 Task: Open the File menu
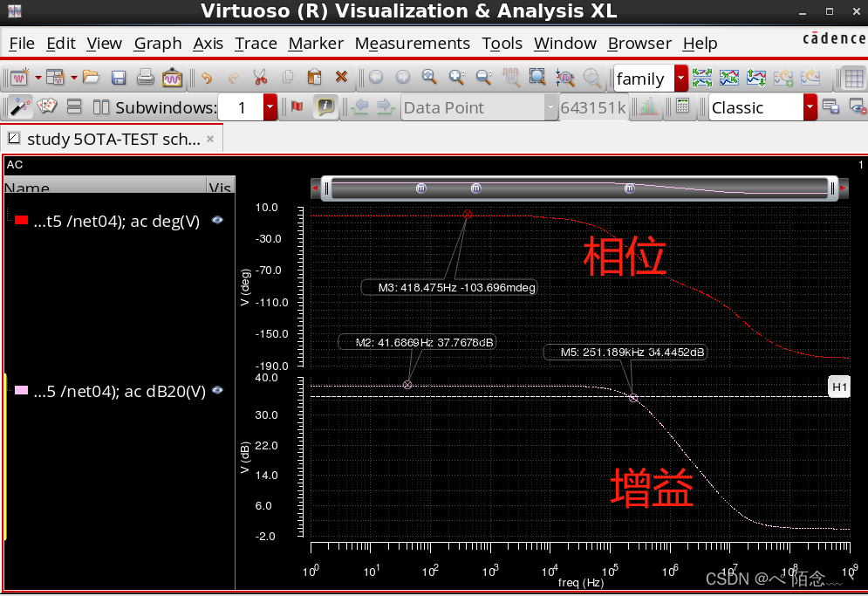point(22,44)
